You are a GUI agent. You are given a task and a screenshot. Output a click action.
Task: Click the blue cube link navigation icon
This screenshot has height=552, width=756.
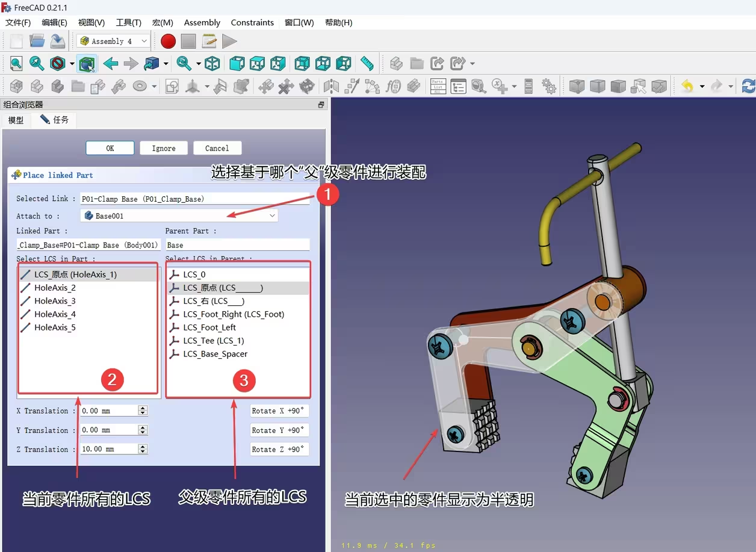pyautogui.click(x=152, y=63)
